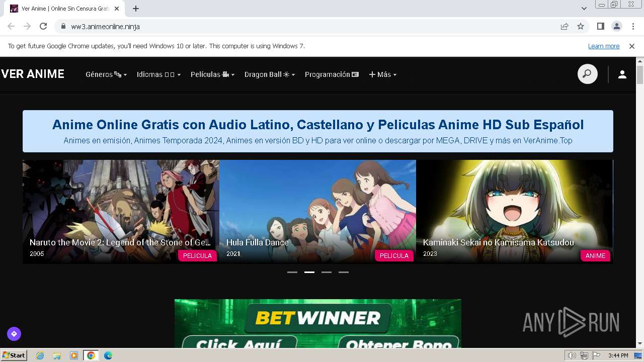Image resolution: width=644 pixels, height=362 pixels.
Task: Open the site search magnifier icon
Action: 587,74
